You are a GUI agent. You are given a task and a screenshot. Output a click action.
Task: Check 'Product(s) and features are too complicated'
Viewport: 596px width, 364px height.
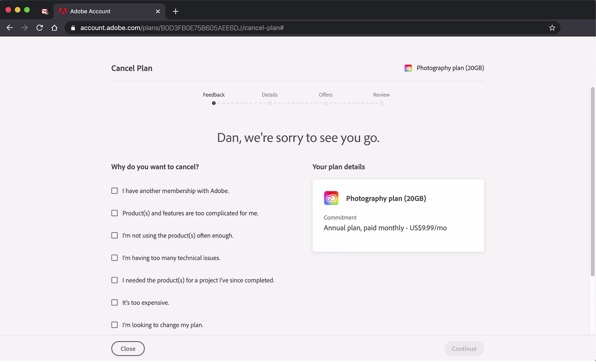[115, 213]
